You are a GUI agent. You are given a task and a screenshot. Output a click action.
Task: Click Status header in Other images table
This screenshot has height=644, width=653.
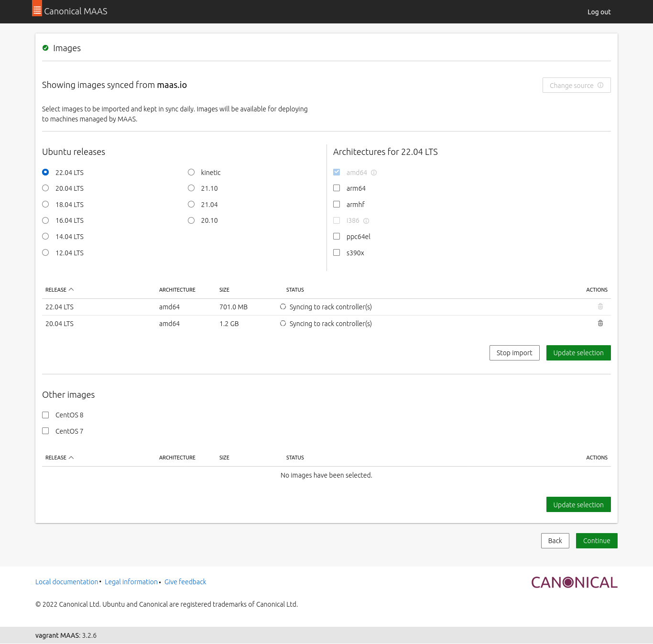[x=295, y=458]
